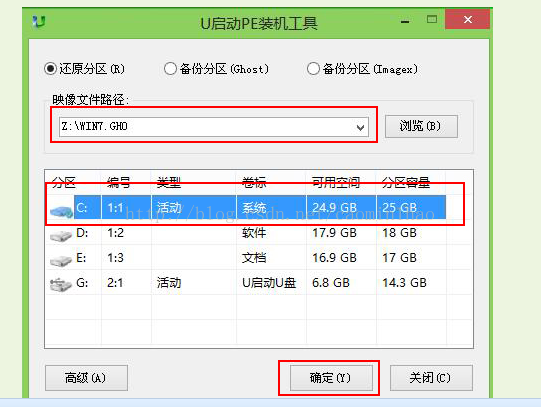The height and width of the screenshot is (407, 541).
Task: Click the 25 GB capacity cell
Action: pos(400,208)
